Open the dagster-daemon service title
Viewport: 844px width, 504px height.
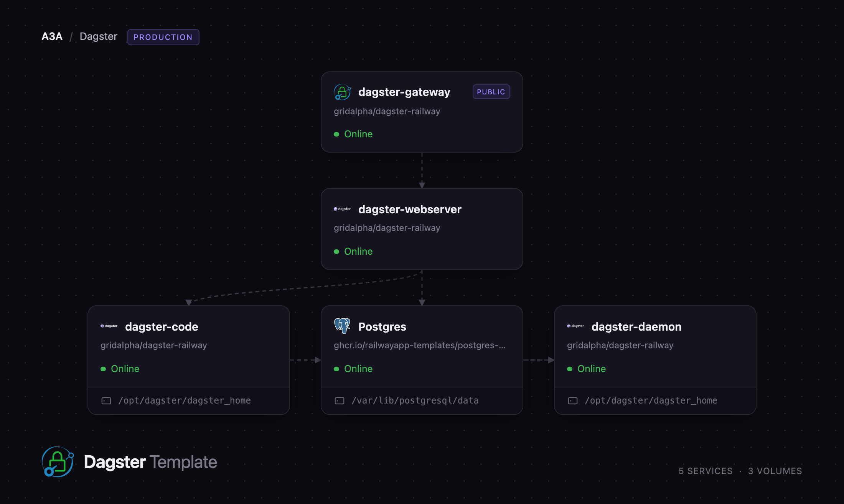(x=636, y=327)
